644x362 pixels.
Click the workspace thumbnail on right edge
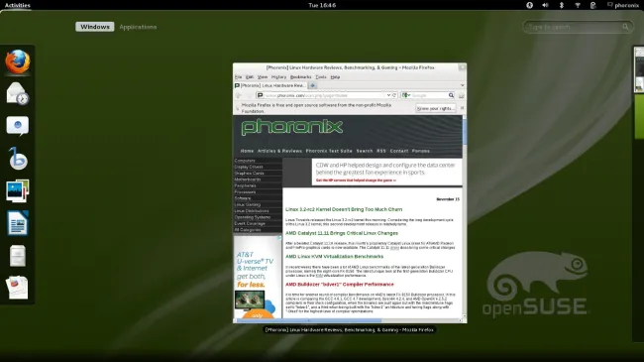639,69
